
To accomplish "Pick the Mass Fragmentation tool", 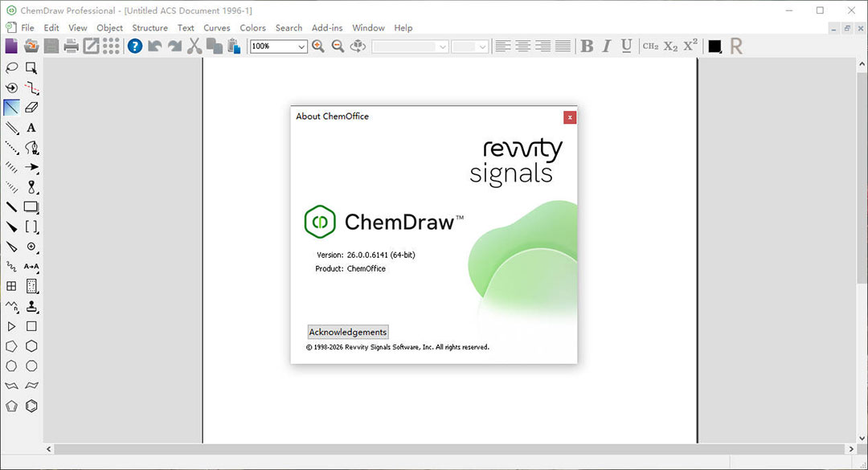I will [31, 88].
